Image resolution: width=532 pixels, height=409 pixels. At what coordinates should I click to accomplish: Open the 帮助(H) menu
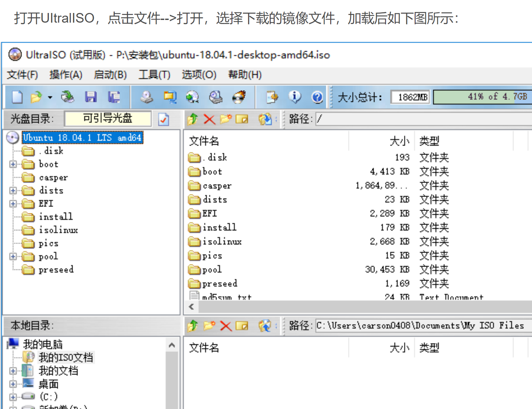pos(245,75)
